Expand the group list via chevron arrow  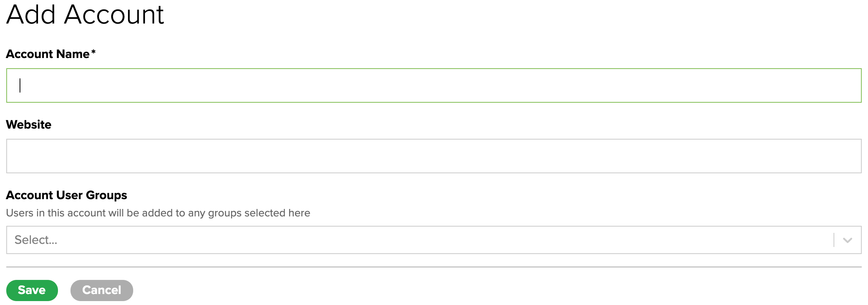tap(848, 240)
